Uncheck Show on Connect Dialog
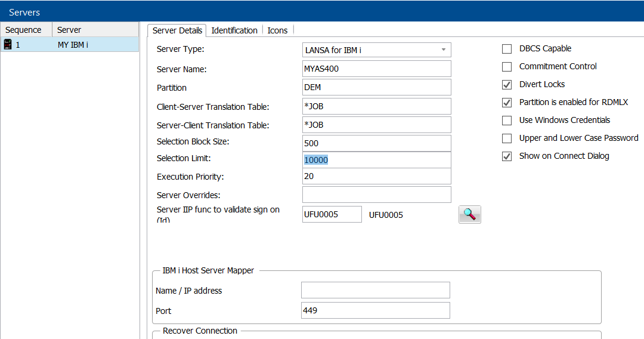 507,156
